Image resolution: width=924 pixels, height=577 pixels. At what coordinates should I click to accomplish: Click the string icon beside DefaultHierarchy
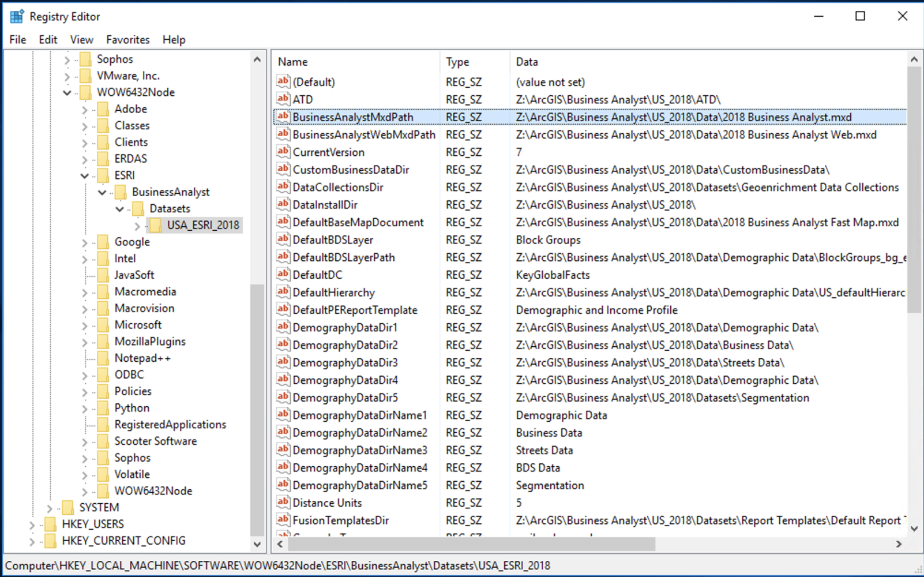(283, 292)
